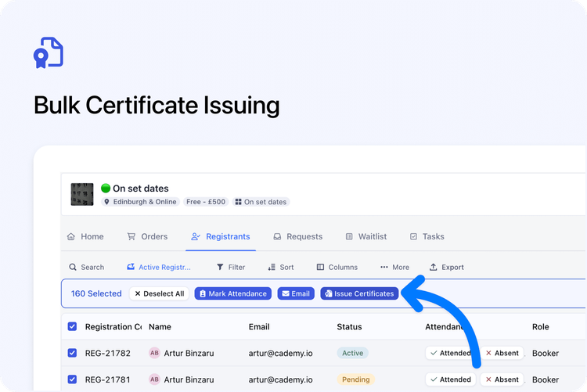The image size is (587, 392).
Task: Click the Issue Certificates button
Action: (x=359, y=293)
